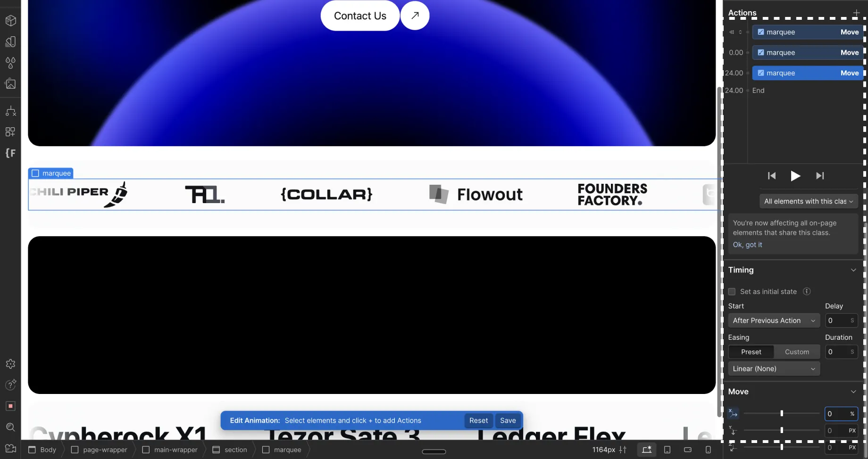Click the marquee element label on canvas
This screenshot has width=868, height=459.
[x=51, y=173]
